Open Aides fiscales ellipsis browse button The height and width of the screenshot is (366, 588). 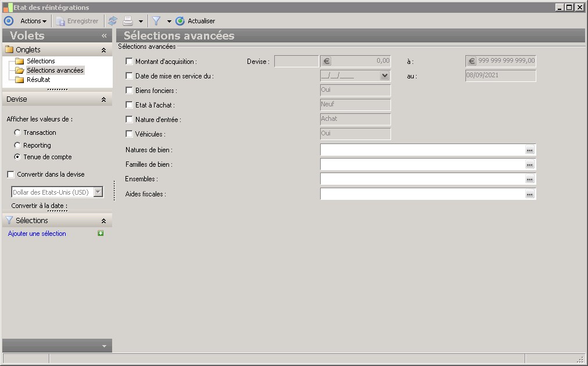[x=529, y=194]
